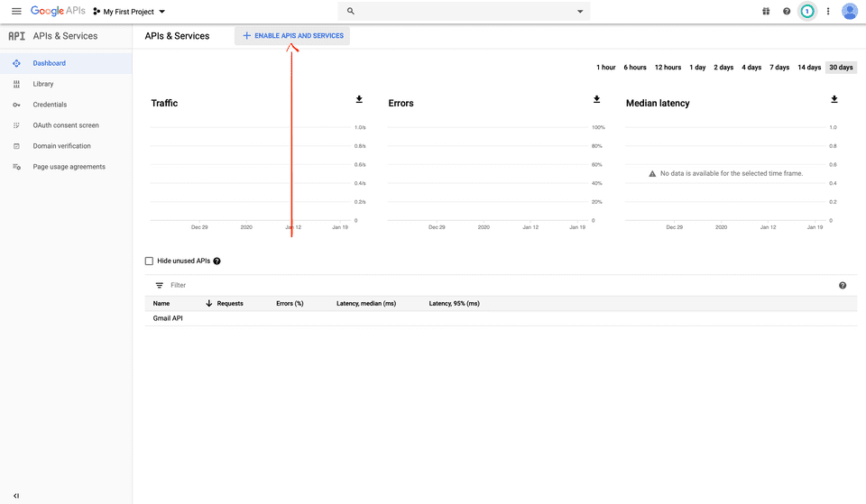Select the 30 days time range
The height and width of the screenshot is (504, 866).
(x=841, y=68)
